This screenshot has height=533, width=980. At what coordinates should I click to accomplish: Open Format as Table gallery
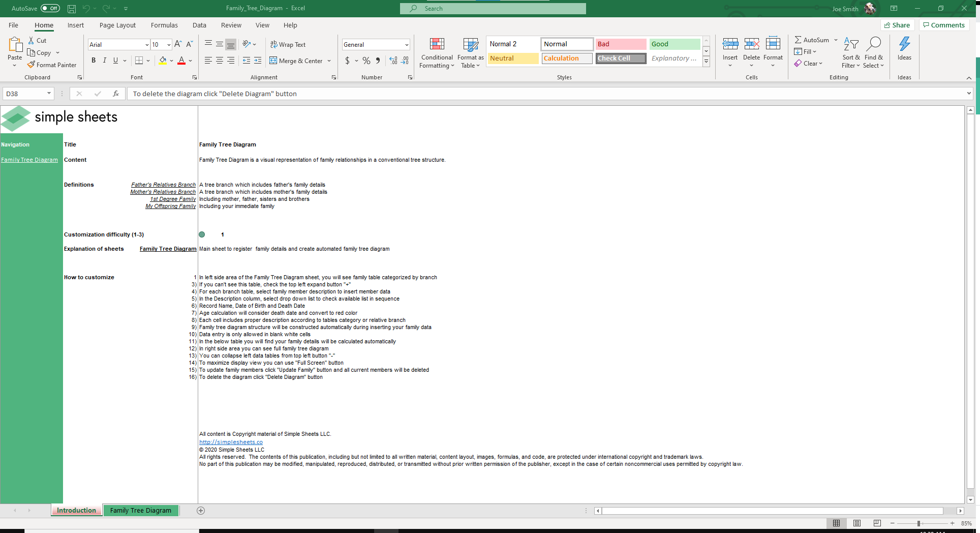point(471,53)
